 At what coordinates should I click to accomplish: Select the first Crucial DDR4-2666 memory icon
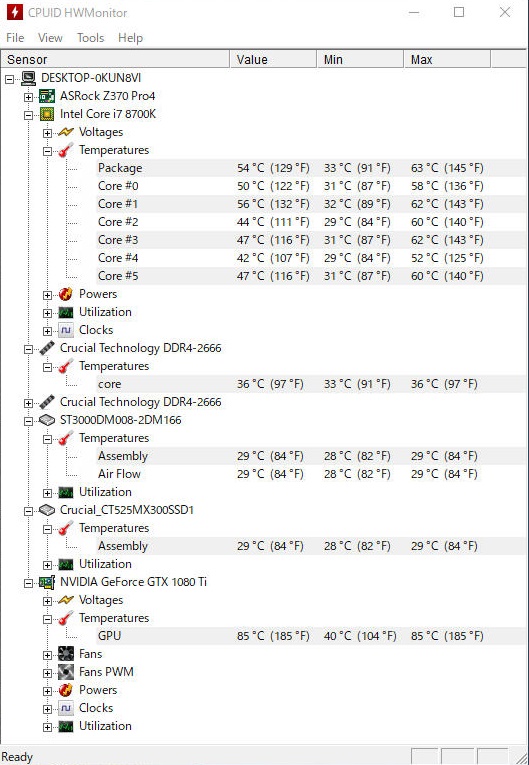pyautogui.click(x=47, y=348)
